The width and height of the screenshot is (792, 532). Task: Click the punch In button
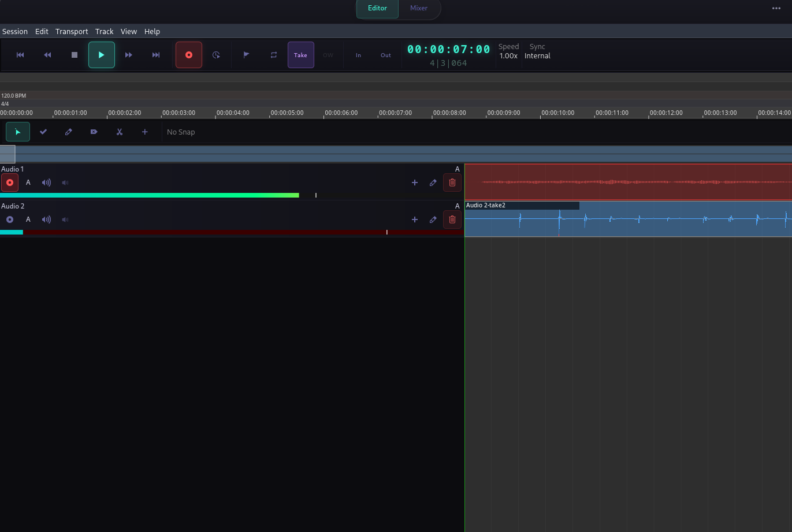(358, 55)
